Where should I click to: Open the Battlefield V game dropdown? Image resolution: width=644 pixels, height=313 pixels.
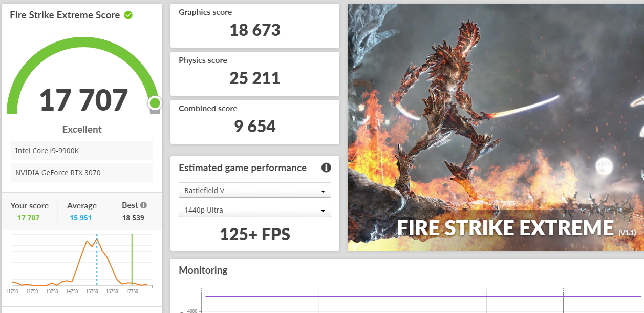click(x=255, y=191)
